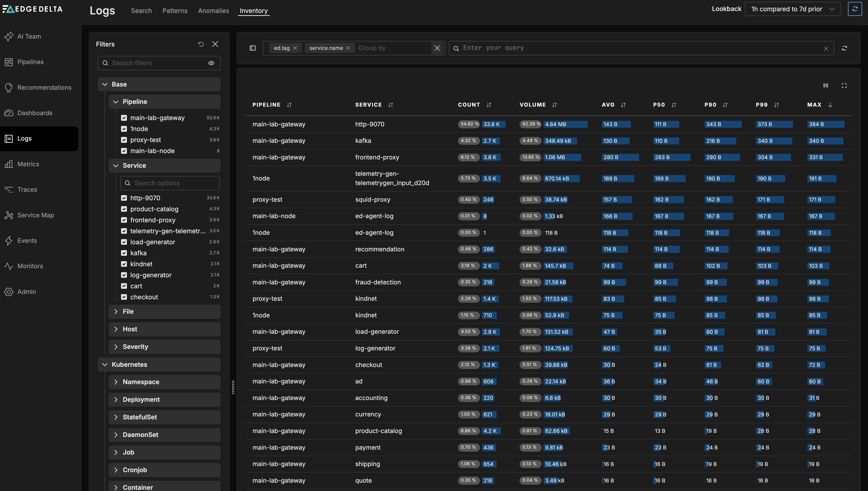The width and height of the screenshot is (868, 491).
Task: Remove the service.name group-by chip
Action: [348, 47]
